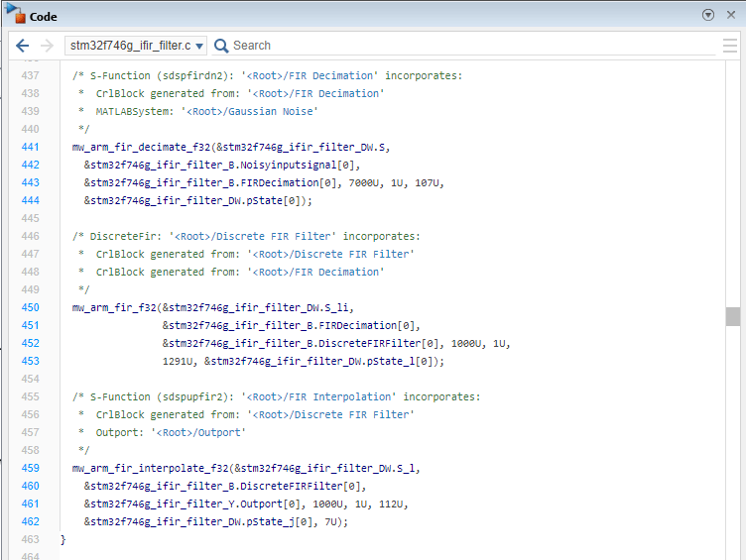Open the '<Root>/Outport' link
The height and width of the screenshot is (560, 746).
tap(198, 432)
